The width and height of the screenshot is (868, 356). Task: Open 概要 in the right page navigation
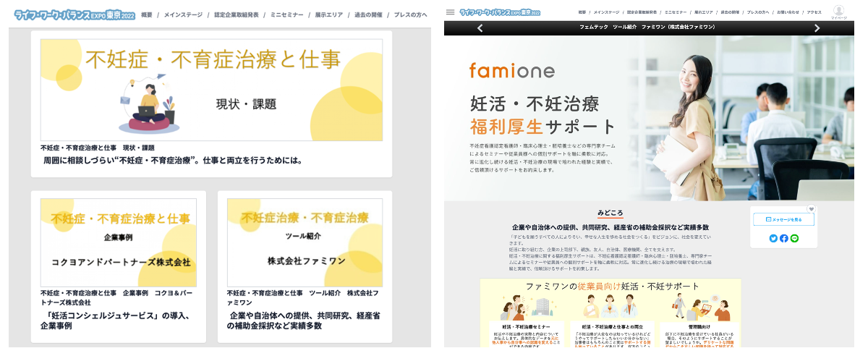point(582,12)
